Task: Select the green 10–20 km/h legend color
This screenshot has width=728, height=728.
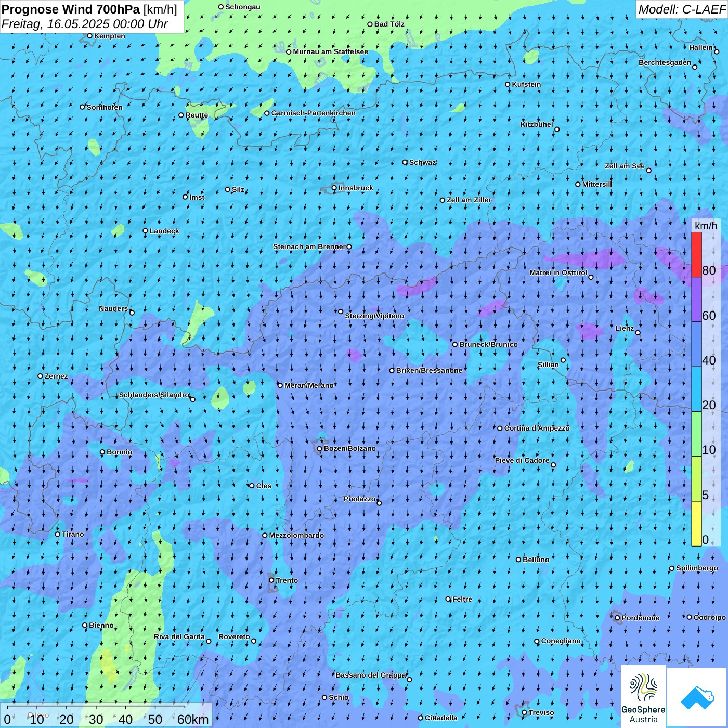Action: pos(696,434)
